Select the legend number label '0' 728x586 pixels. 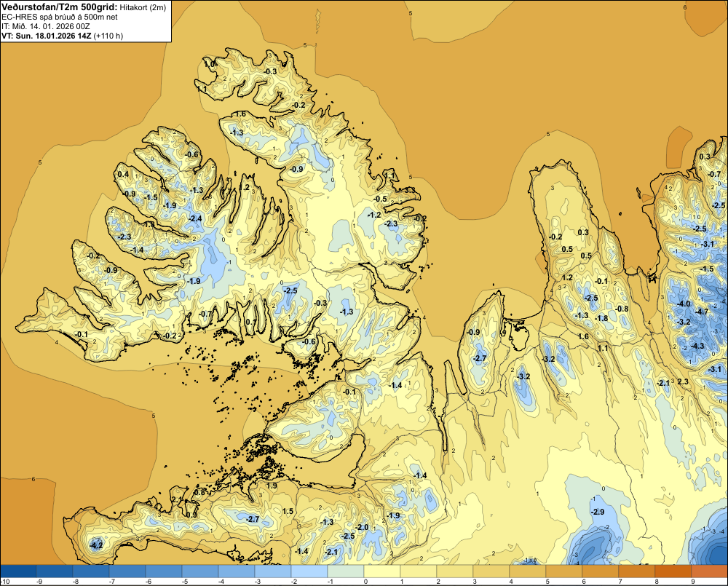tap(366, 582)
